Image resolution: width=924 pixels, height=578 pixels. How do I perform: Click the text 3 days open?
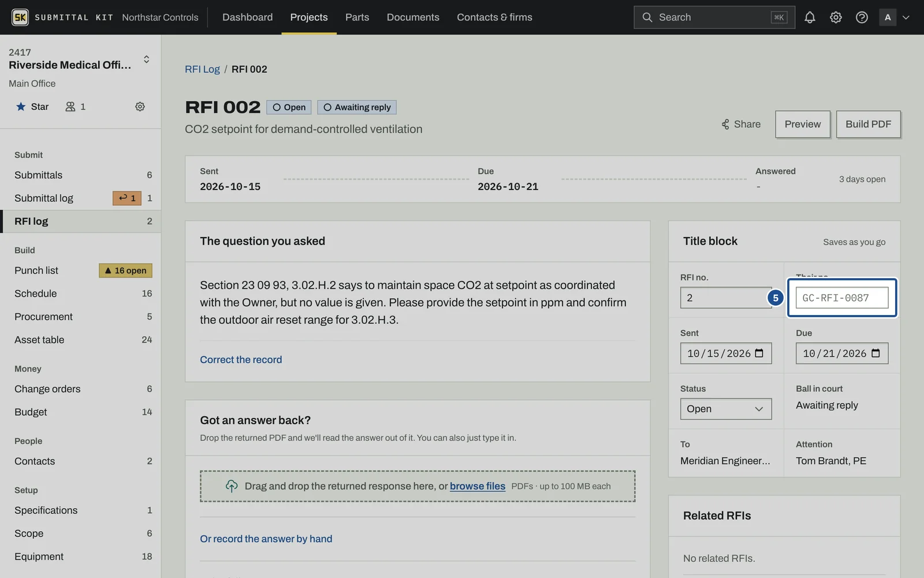862,179
